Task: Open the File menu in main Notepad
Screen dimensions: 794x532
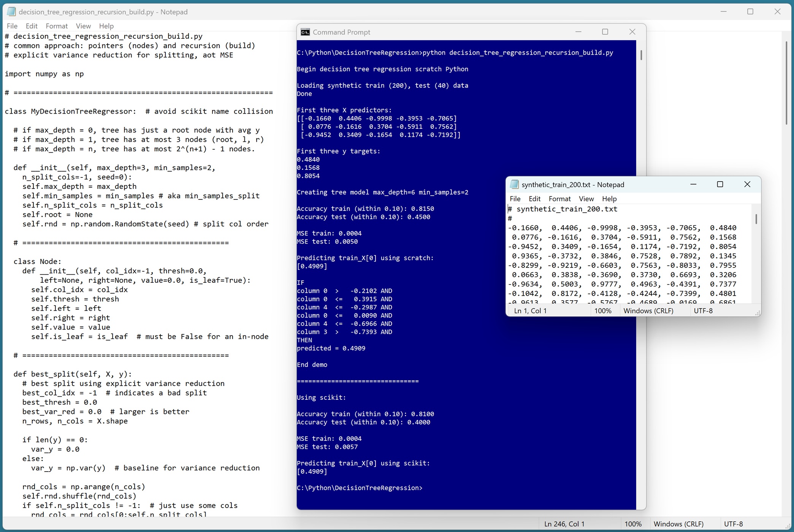Action: 12,26
